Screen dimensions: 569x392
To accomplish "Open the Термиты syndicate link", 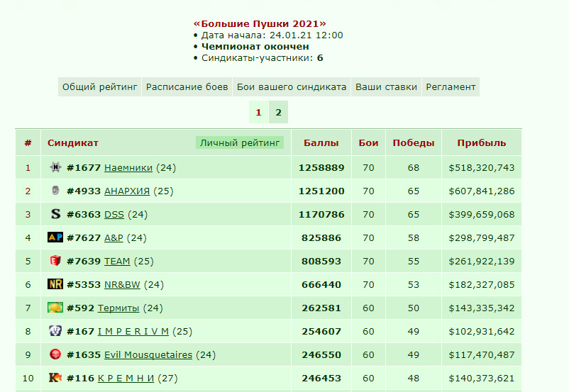I will pyautogui.click(x=118, y=308).
